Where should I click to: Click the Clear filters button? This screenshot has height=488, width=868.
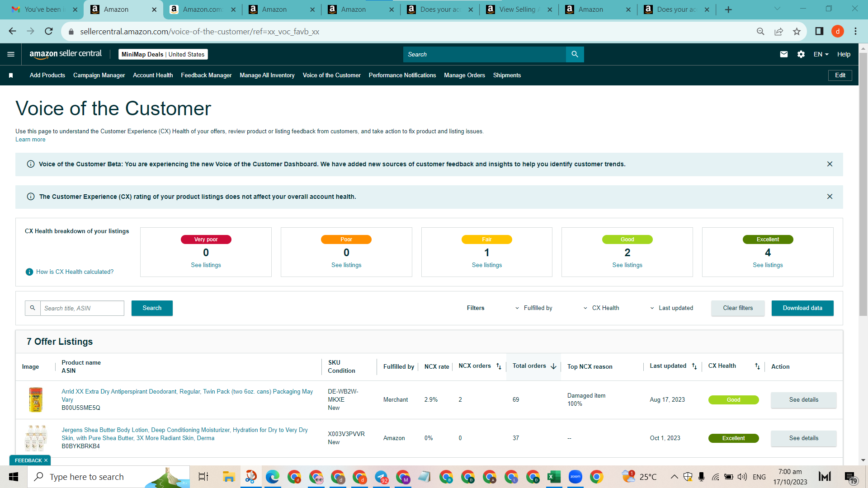tap(738, 308)
